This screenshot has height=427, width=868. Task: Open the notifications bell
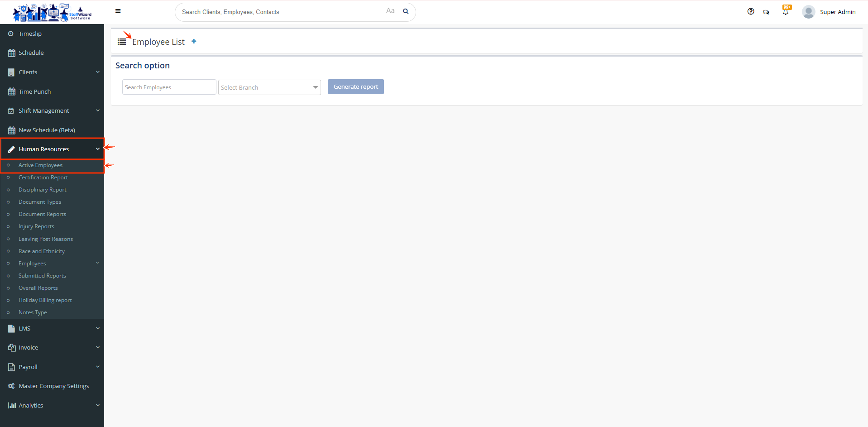pos(786,12)
